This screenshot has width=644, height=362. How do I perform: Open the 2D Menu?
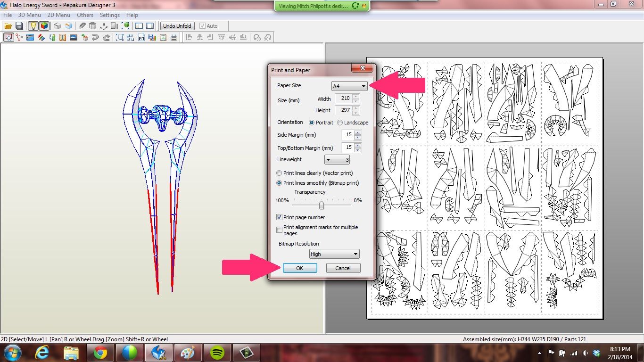click(58, 15)
